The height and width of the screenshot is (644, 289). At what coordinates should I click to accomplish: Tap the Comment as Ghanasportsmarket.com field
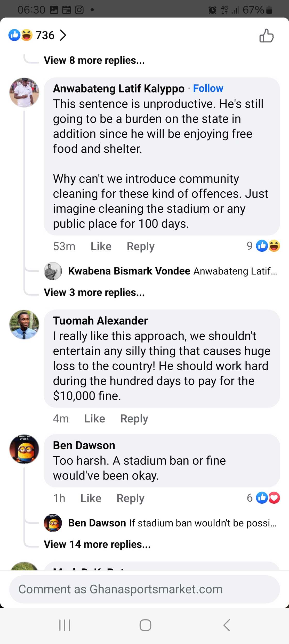[x=145, y=589]
